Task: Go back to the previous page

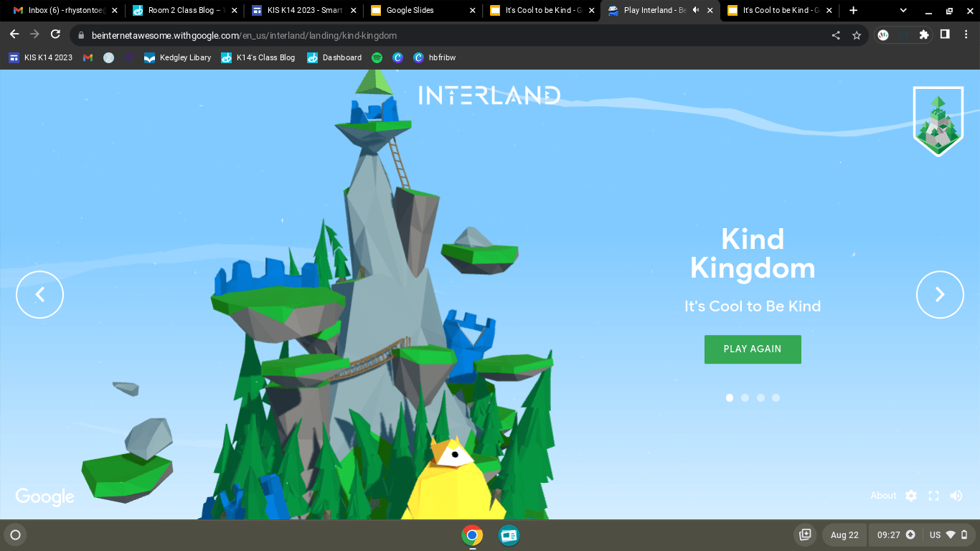Action: 14,35
